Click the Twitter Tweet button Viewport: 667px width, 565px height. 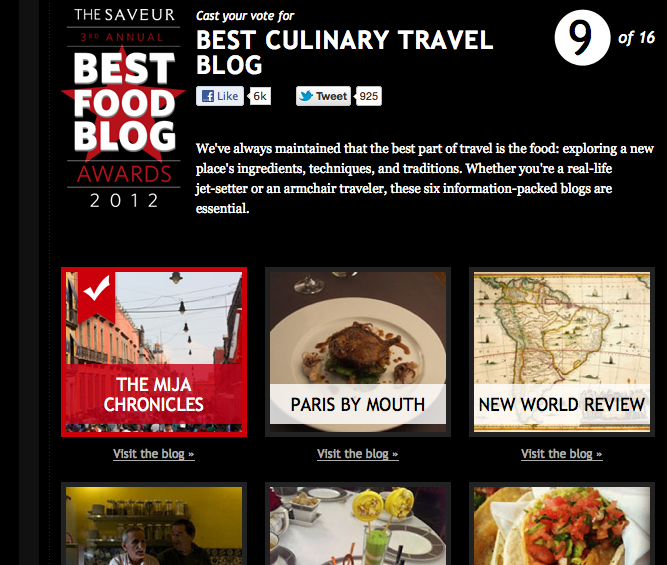coord(324,96)
